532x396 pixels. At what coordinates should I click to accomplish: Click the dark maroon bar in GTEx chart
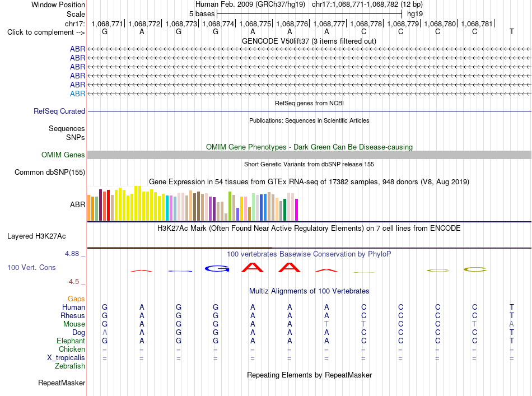[100, 205]
